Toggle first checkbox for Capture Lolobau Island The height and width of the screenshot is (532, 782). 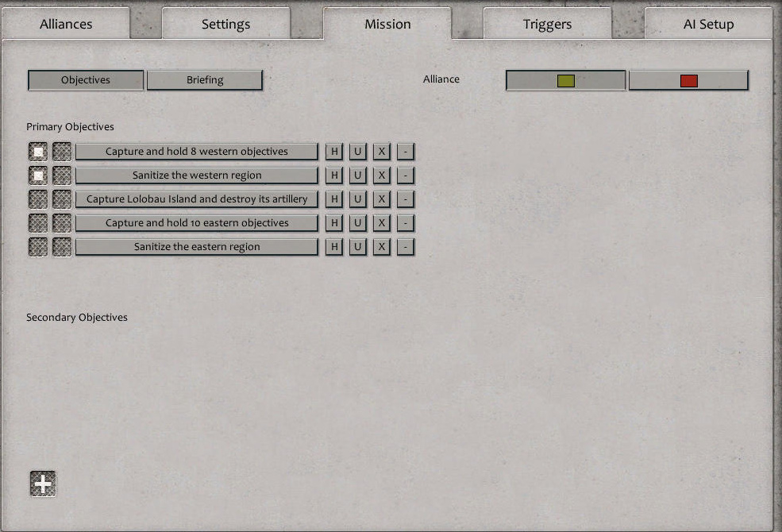[38, 199]
